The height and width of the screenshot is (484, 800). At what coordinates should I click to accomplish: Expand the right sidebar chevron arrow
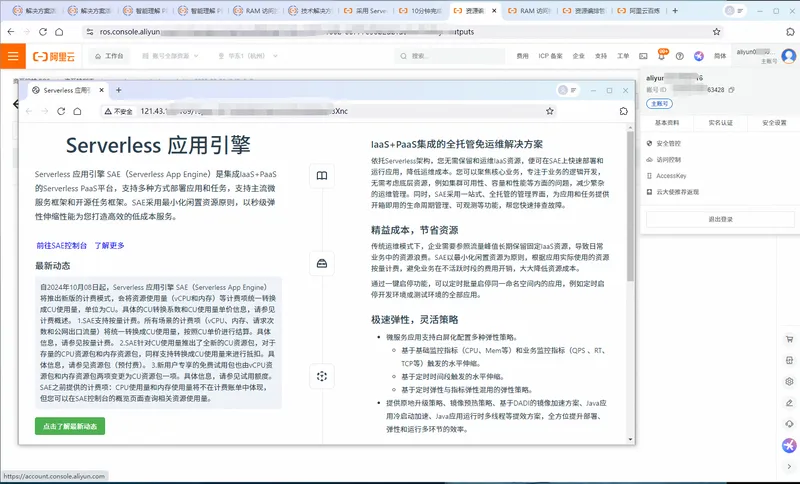coord(789,466)
